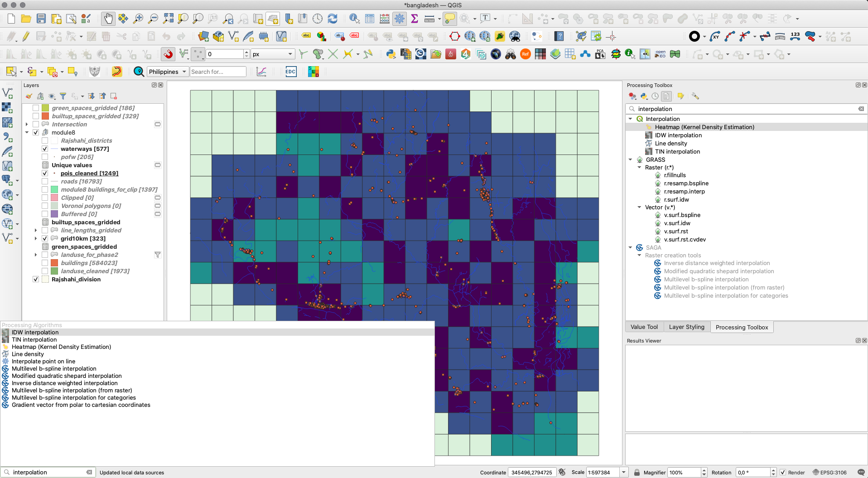Hide the waterways [577] layer
Image resolution: width=868 pixels, height=478 pixels.
(x=45, y=149)
